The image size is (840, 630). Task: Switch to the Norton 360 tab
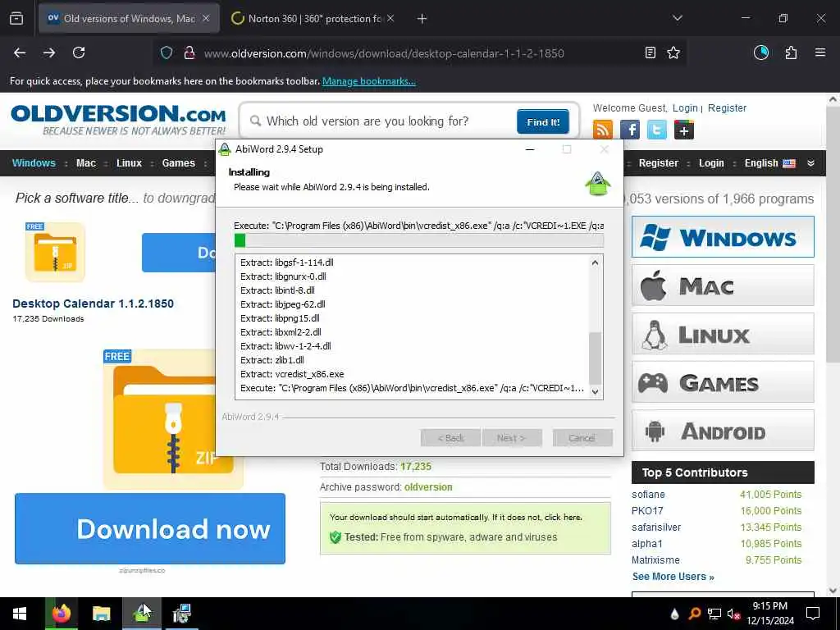tap(314, 18)
